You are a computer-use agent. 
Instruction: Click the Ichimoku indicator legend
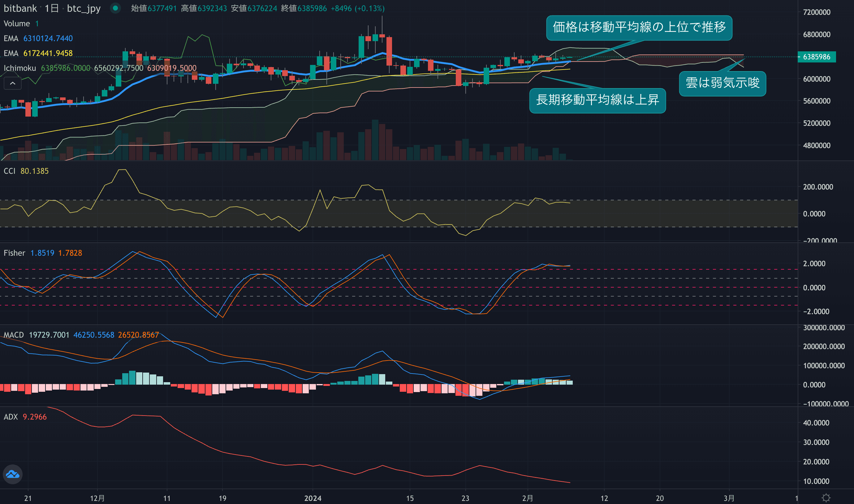click(x=20, y=68)
